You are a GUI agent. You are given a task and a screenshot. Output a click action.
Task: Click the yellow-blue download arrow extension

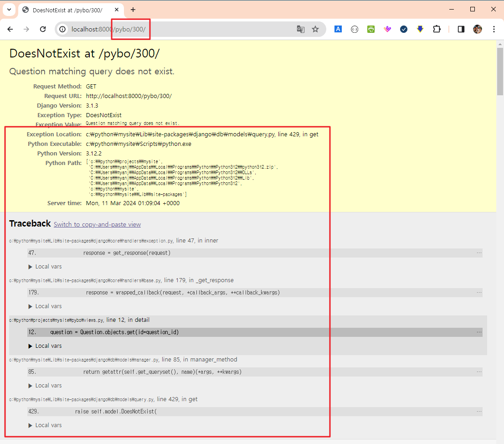pos(420,29)
